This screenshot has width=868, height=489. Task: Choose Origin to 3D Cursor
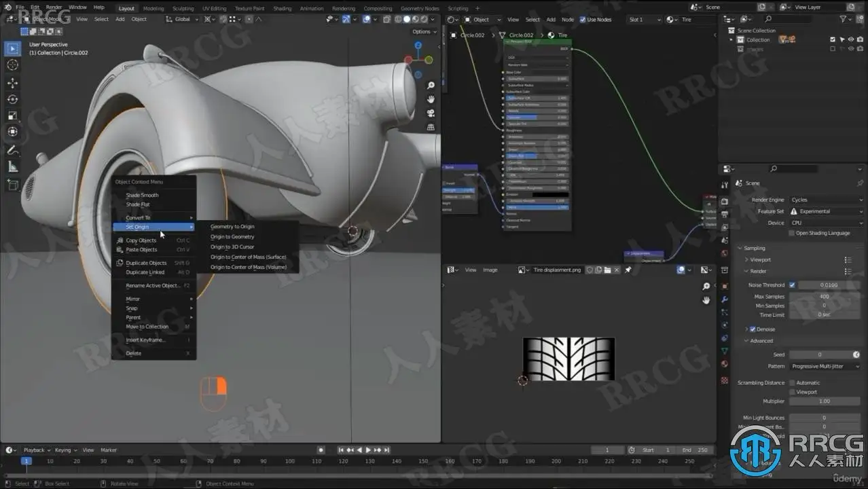click(232, 247)
